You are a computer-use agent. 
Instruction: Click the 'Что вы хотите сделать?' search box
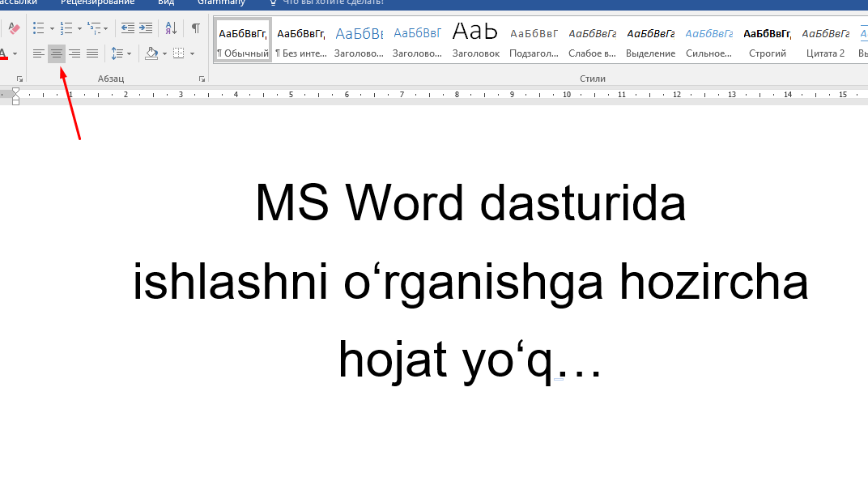coord(326,2)
